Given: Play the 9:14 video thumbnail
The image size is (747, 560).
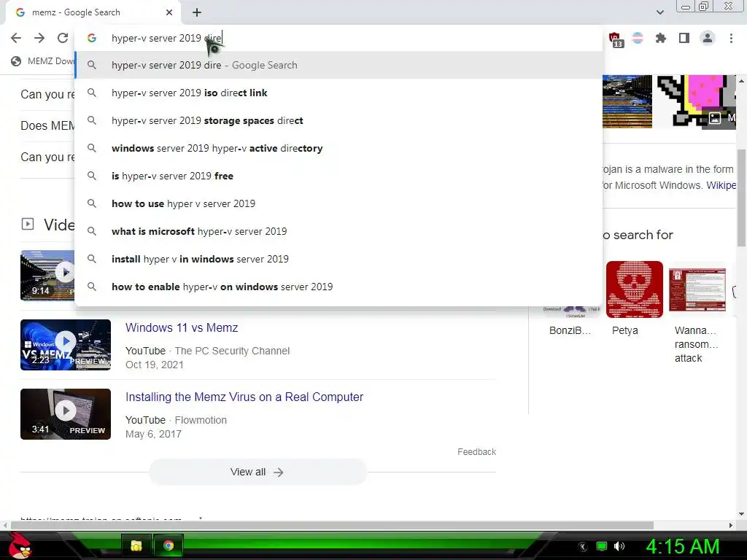Looking at the screenshot, I should [x=47, y=275].
